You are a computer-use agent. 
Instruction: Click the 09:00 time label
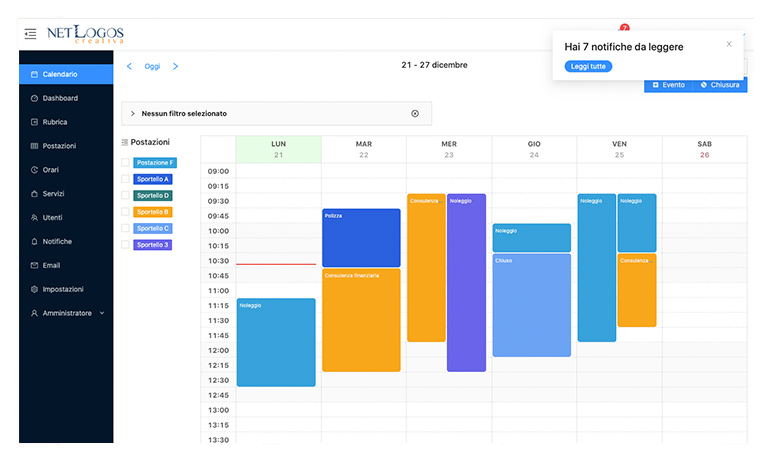[x=218, y=171]
